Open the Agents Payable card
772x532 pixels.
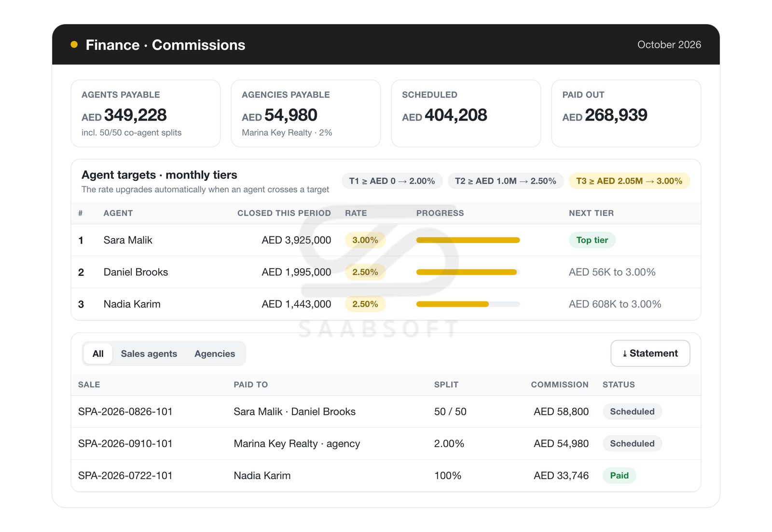(x=145, y=113)
